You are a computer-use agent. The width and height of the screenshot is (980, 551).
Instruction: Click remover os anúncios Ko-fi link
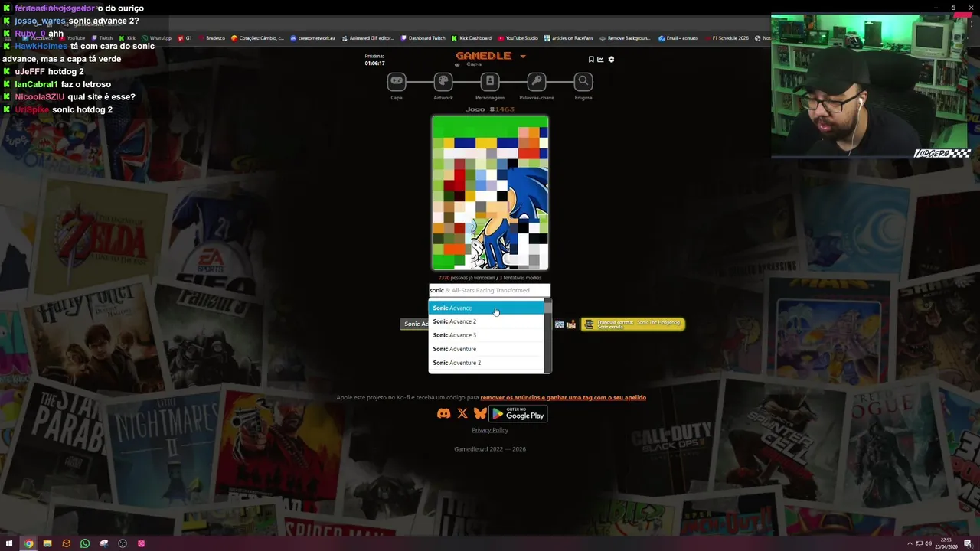[x=563, y=397]
